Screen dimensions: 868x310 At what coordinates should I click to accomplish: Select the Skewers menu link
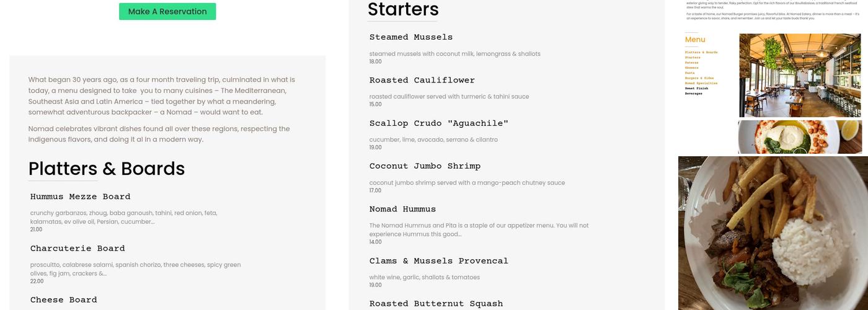691,68
